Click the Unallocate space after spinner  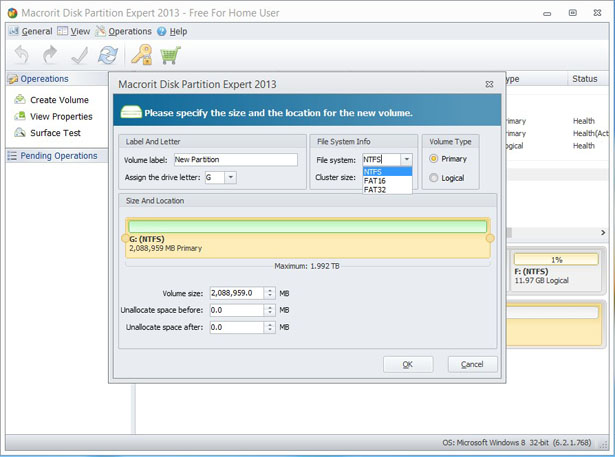(269, 327)
